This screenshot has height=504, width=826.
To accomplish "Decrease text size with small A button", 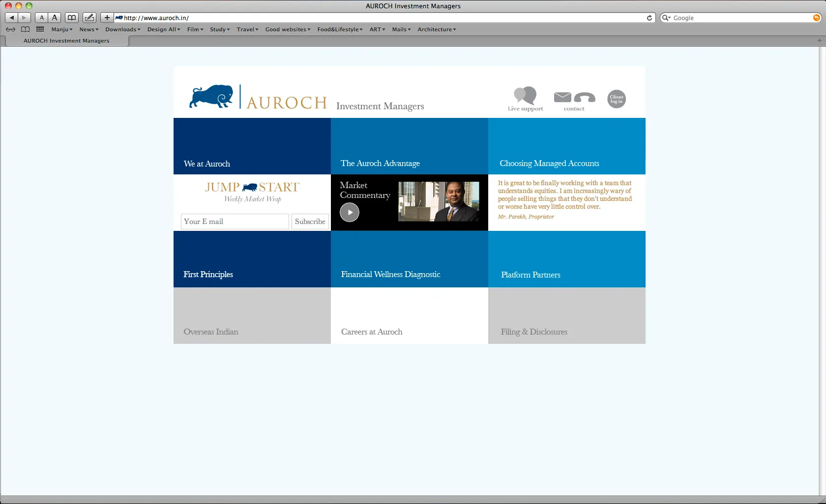I will point(42,18).
